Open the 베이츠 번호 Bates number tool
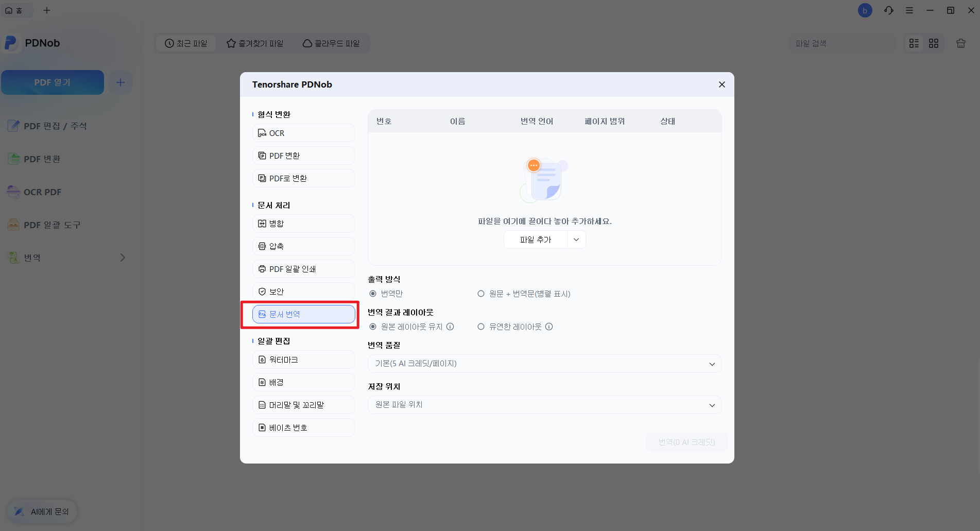Viewport: 980px width, 531px height. (x=303, y=427)
